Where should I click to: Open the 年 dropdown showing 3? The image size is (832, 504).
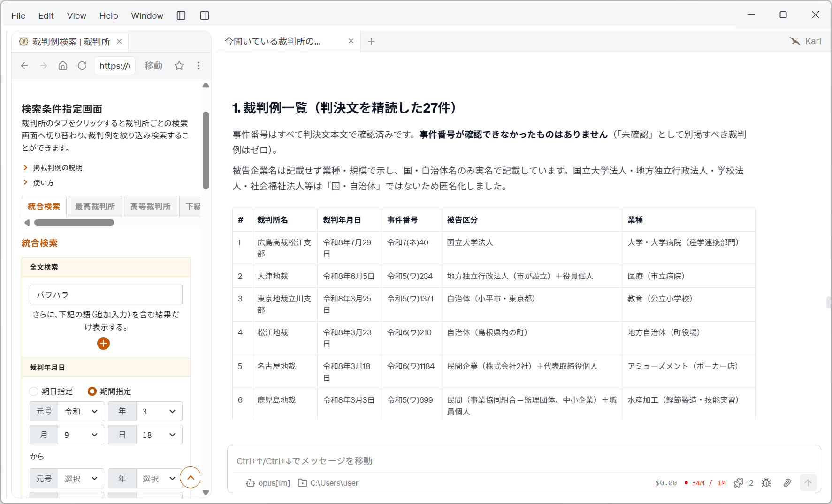click(159, 411)
